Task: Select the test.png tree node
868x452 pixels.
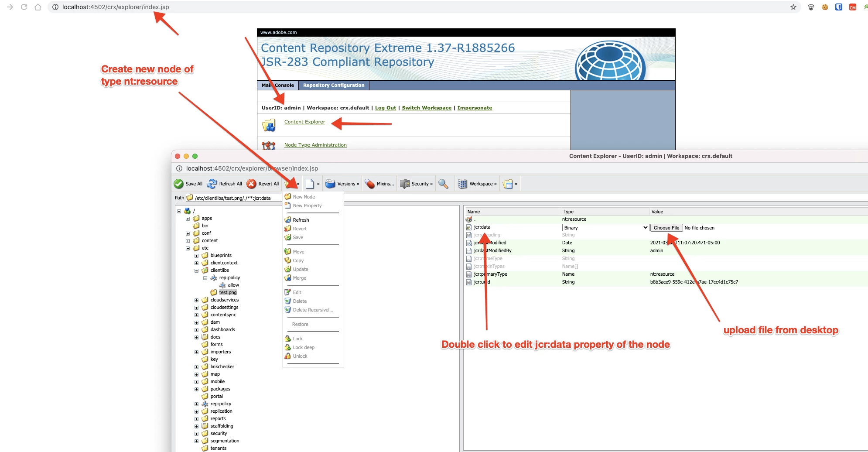Action: coord(228,292)
